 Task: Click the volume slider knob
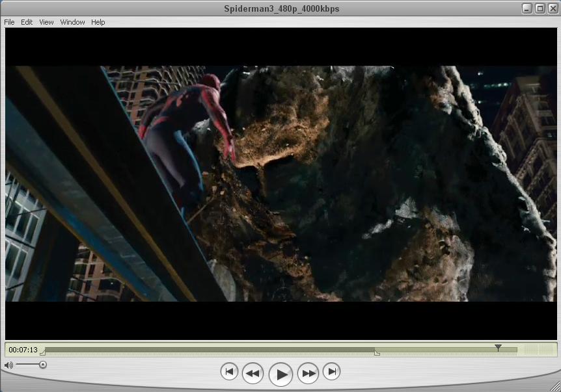point(43,365)
